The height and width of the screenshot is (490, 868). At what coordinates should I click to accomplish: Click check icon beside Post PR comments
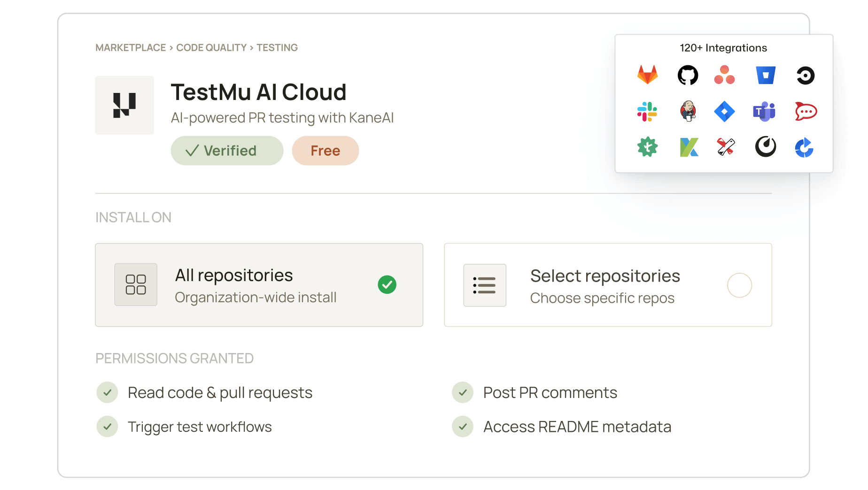463,392
